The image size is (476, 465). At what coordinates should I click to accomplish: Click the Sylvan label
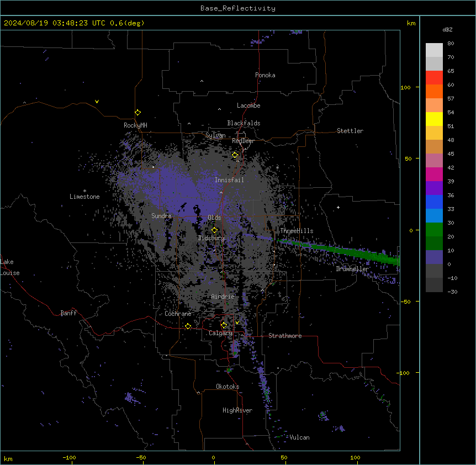[215, 135]
